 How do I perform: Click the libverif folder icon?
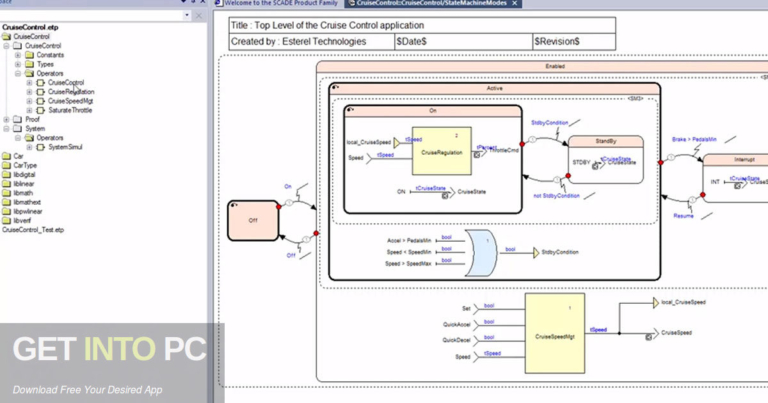(6, 221)
